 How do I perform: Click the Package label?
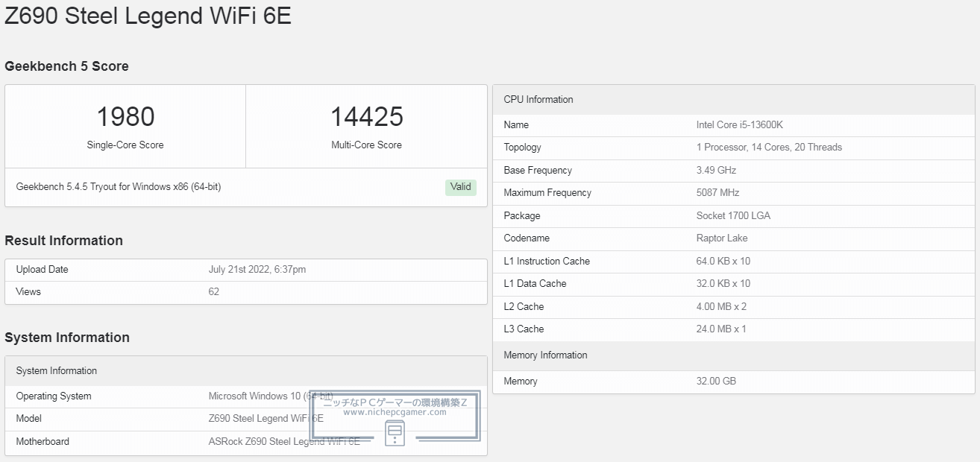pyautogui.click(x=522, y=216)
